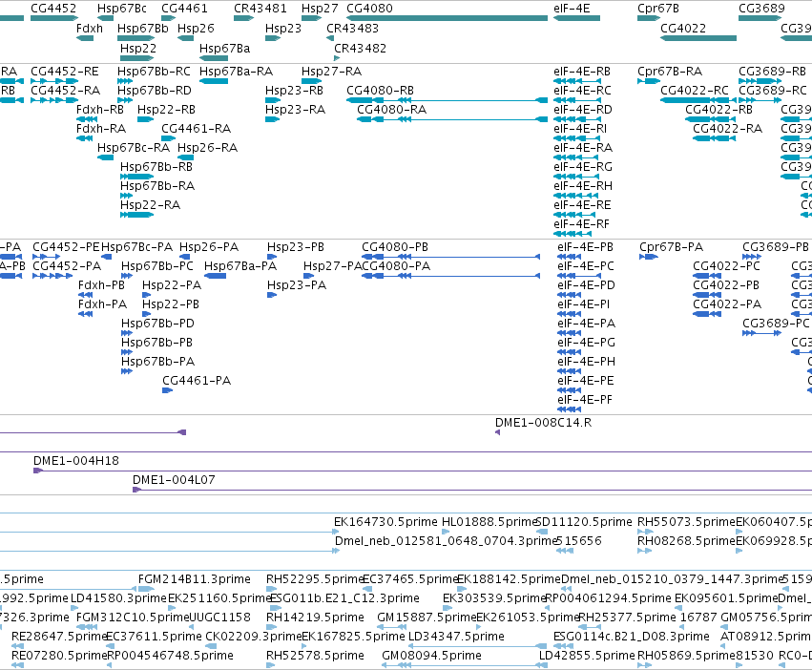This screenshot has width=812, height=670.
Task: Select the eIF-4E-RF transcript label
Action: tap(581, 224)
